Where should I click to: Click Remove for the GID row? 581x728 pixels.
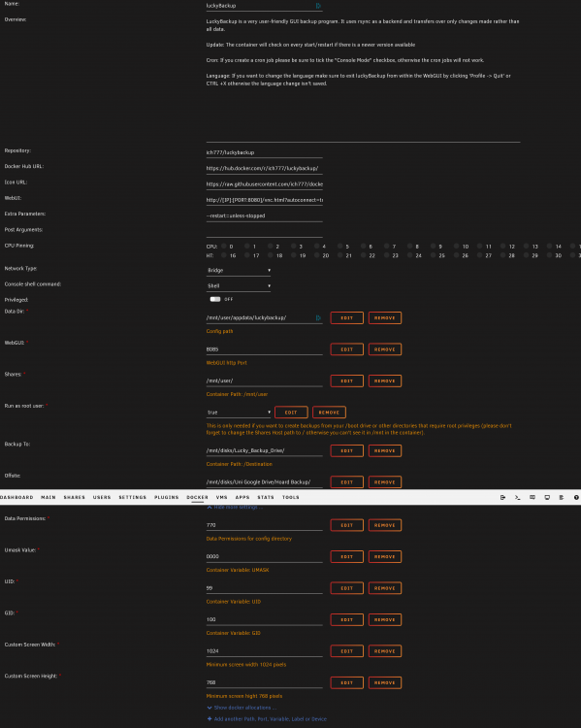pyautogui.click(x=385, y=620)
